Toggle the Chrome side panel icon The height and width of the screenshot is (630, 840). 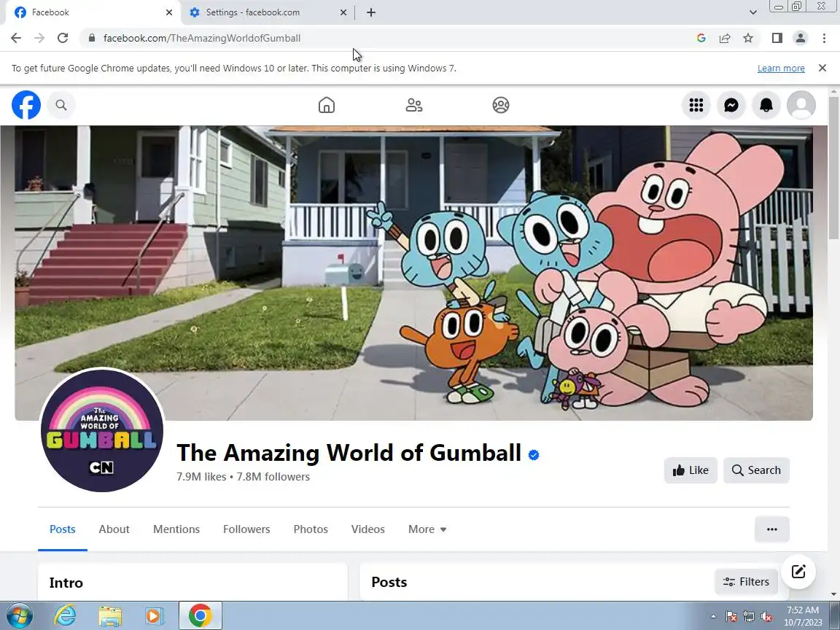click(777, 38)
